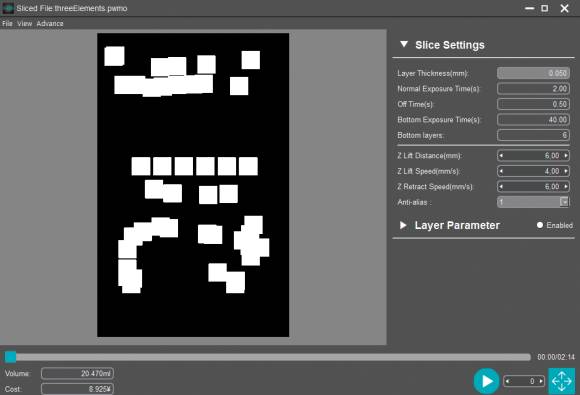Increase Z Lift Speed with right arrow
This screenshot has height=395, width=580.
coord(566,171)
